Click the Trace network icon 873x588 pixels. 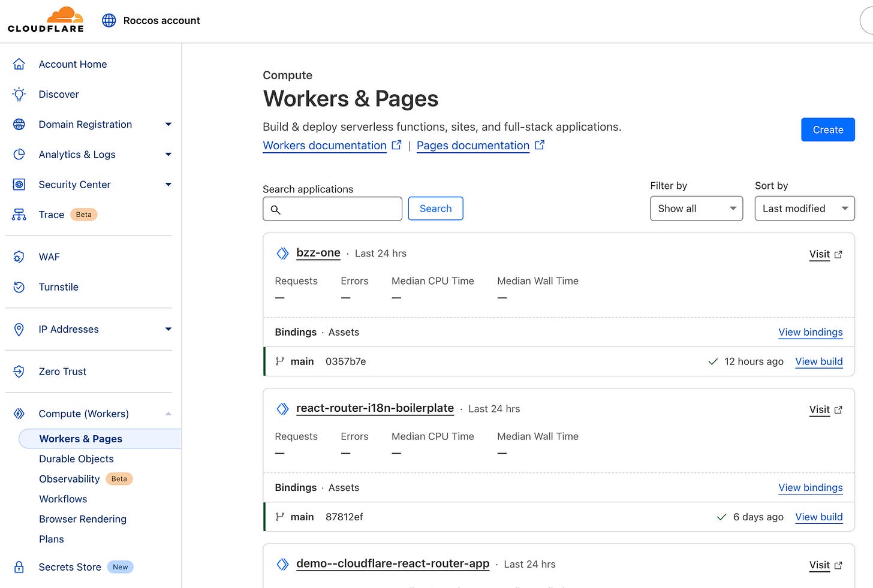point(19,215)
